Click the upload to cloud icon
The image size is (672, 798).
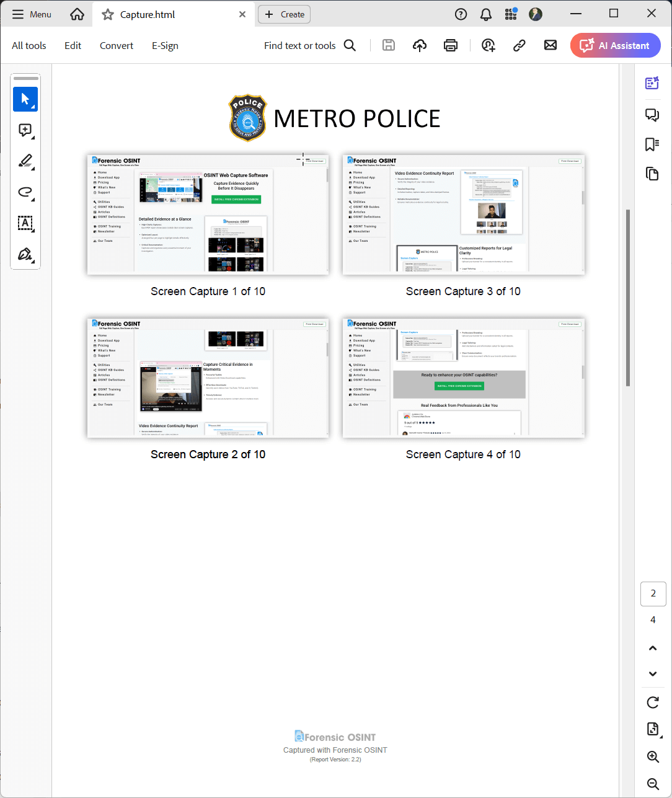click(420, 45)
